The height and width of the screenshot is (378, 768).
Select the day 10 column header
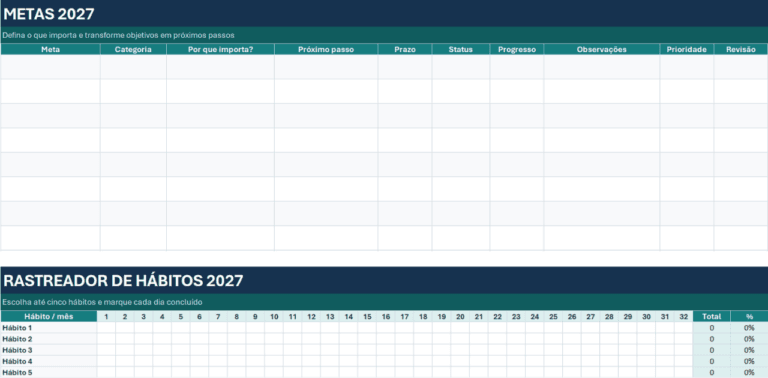(274, 316)
